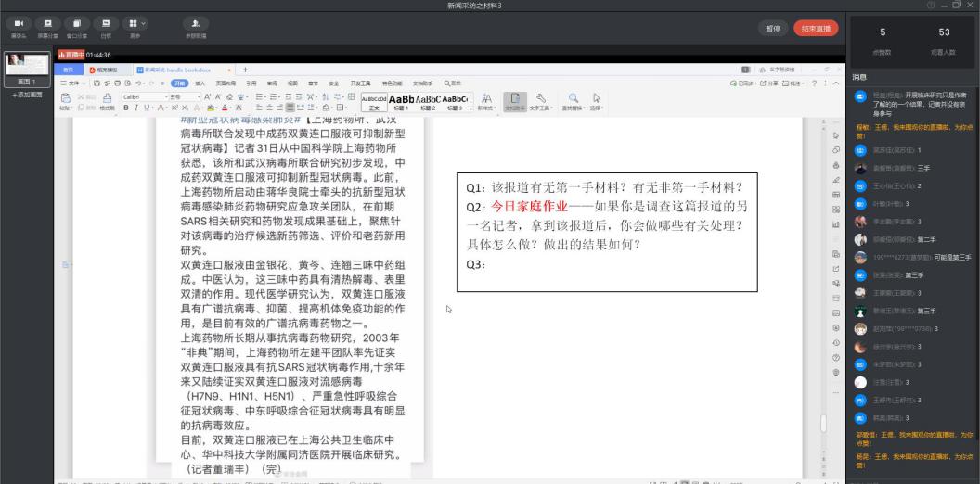Image resolution: width=980 pixels, height=484 pixels.
Task: Switch to the Insert (插入) ribbon tab
Action: coord(200,83)
